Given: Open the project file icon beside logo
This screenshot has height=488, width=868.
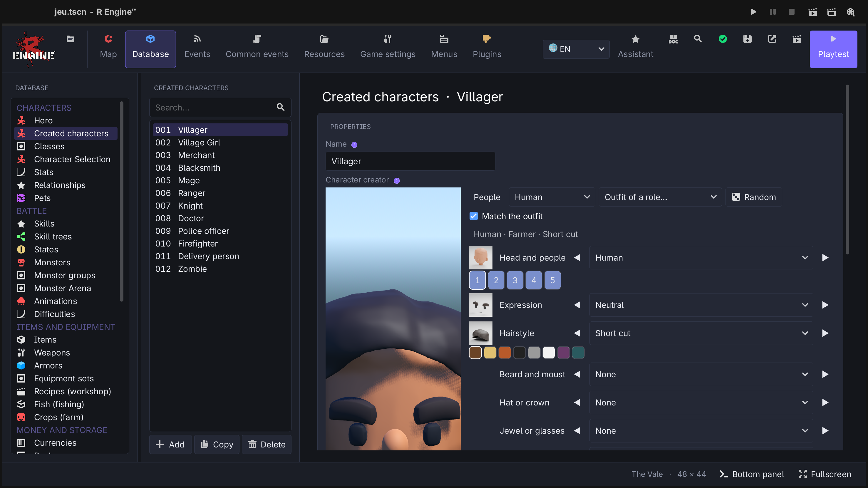Looking at the screenshot, I should pyautogui.click(x=71, y=39).
